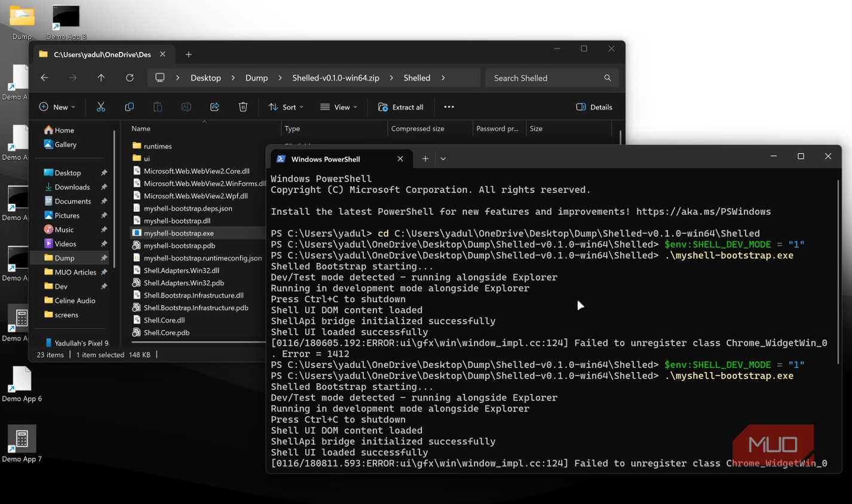Add a new tab in File Explorer

pyautogui.click(x=188, y=54)
